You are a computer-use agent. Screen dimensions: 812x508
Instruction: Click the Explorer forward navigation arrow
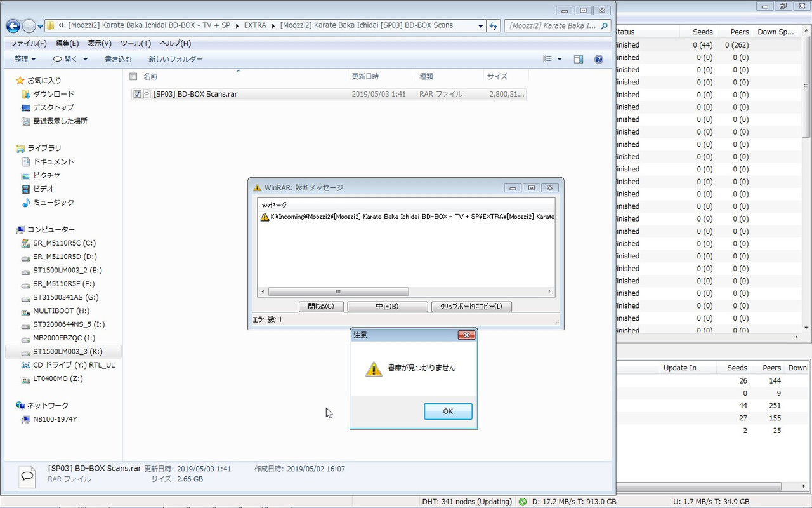29,26
